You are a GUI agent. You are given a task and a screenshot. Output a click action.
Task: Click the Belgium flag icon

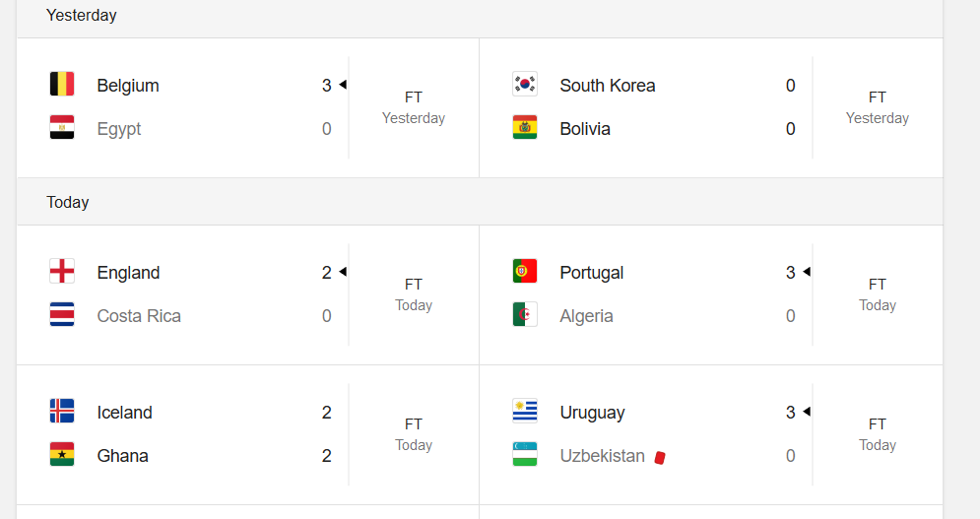[62, 84]
